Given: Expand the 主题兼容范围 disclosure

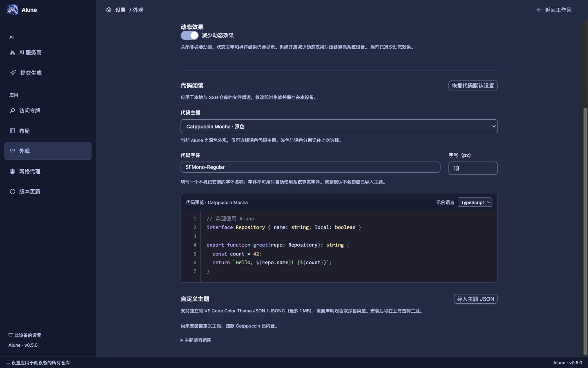Looking at the screenshot, I should coord(196,340).
